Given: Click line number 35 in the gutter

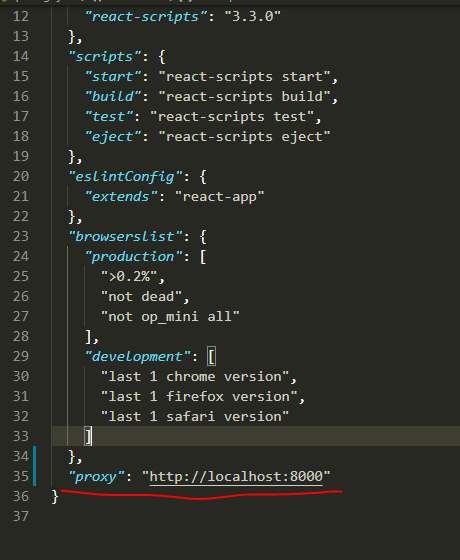Looking at the screenshot, I should (x=21, y=476).
